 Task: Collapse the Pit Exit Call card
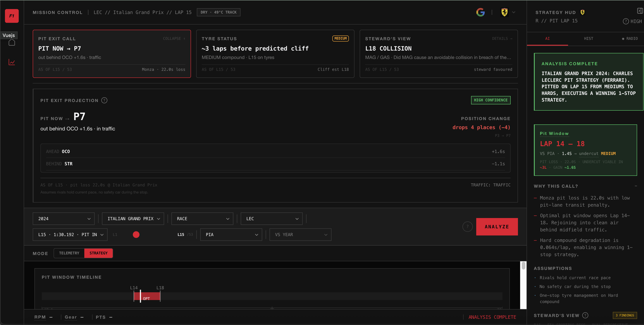[x=174, y=39]
